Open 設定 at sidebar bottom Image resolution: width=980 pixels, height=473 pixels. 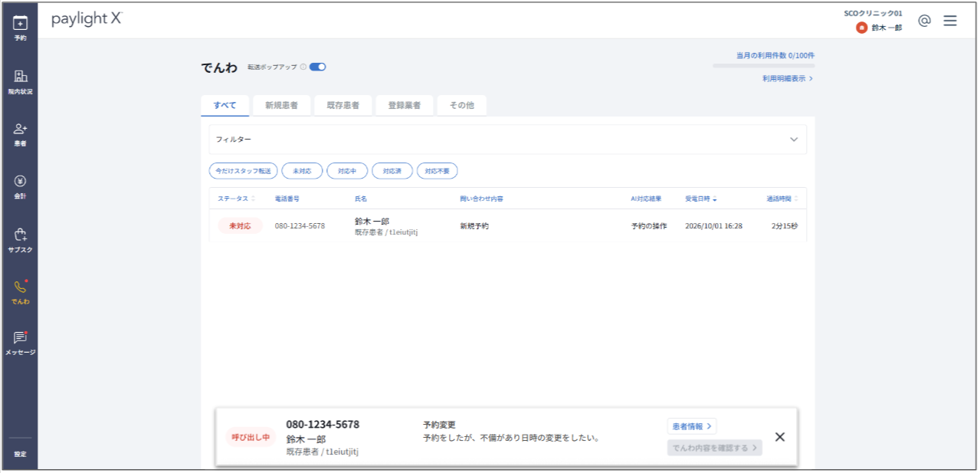(x=20, y=454)
